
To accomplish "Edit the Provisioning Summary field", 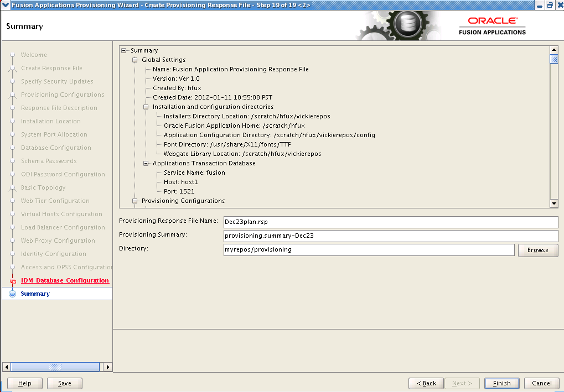I will pos(391,236).
